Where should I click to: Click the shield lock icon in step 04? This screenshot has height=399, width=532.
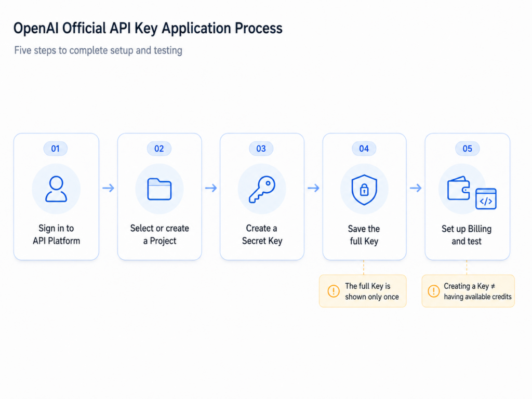coord(364,190)
